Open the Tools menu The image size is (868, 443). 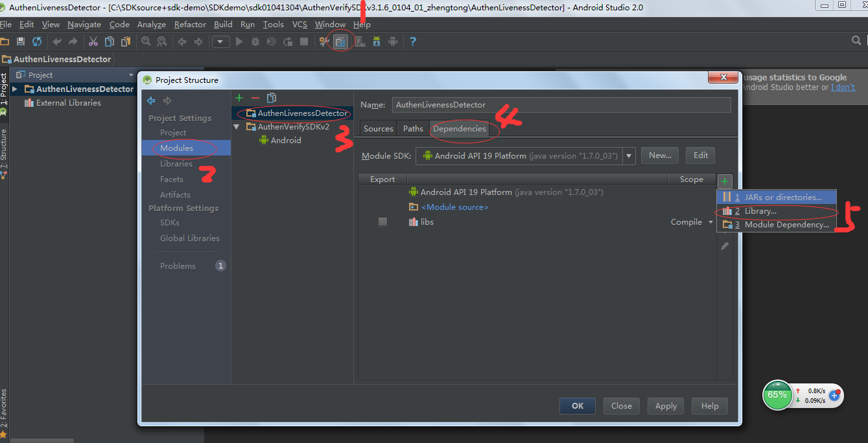pos(273,24)
